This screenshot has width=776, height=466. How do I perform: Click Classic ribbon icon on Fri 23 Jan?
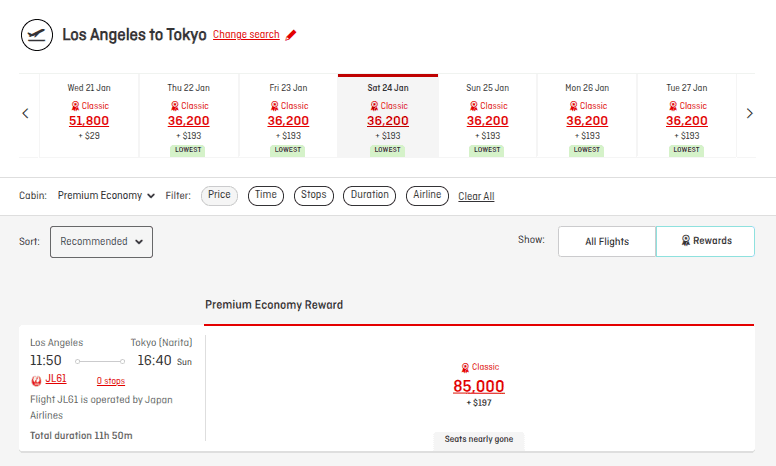275,106
